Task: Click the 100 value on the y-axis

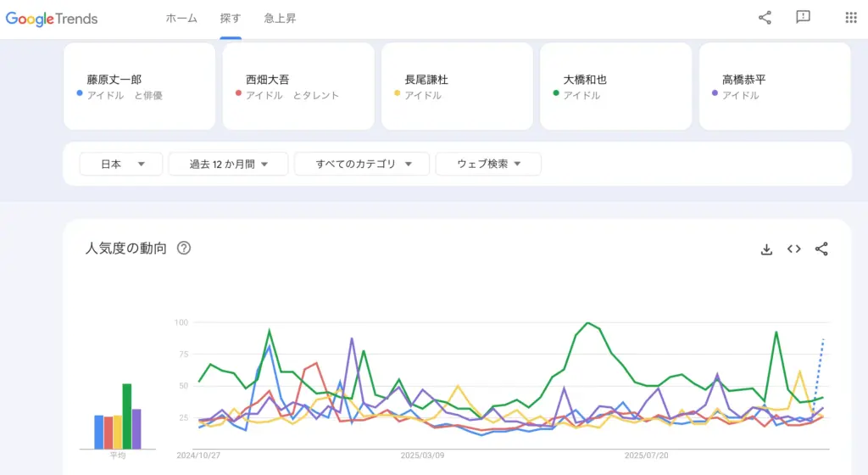Action: [181, 322]
